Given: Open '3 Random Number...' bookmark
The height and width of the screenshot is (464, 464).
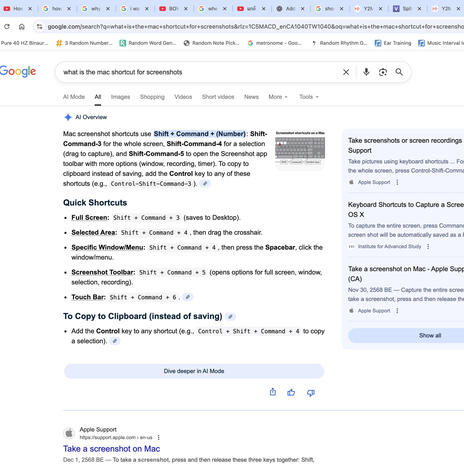Looking at the screenshot, I should pos(84,43).
